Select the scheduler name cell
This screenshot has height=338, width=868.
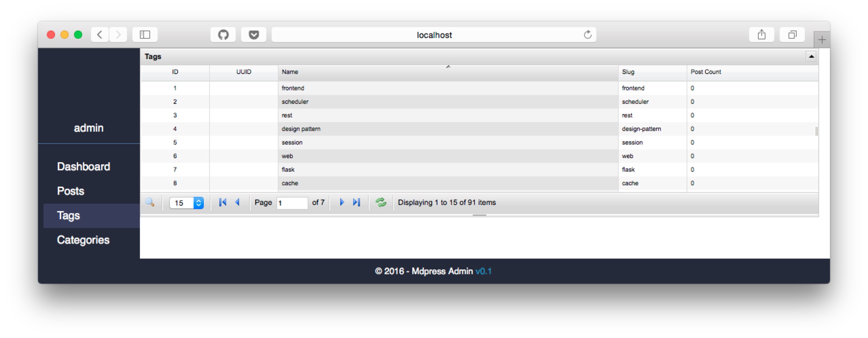[x=448, y=102]
